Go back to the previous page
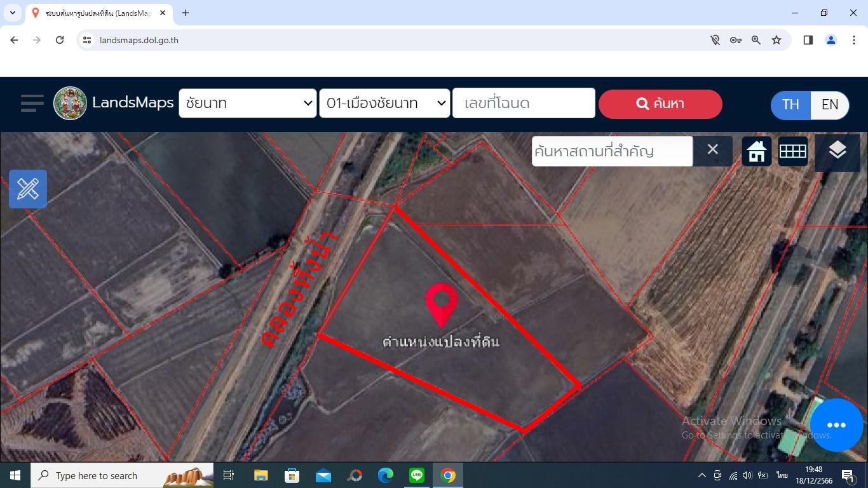The height and width of the screenshot is (488, 868). [x=14, y=40]
